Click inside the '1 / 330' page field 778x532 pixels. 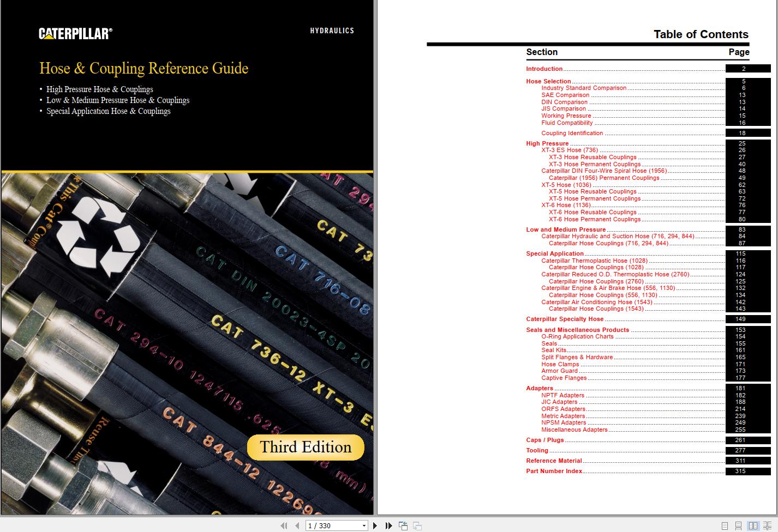327,525
